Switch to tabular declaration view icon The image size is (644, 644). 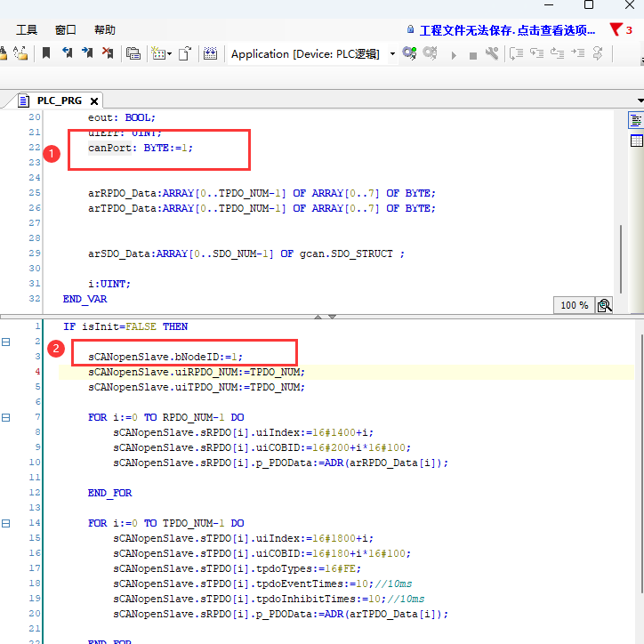[636, 141]
